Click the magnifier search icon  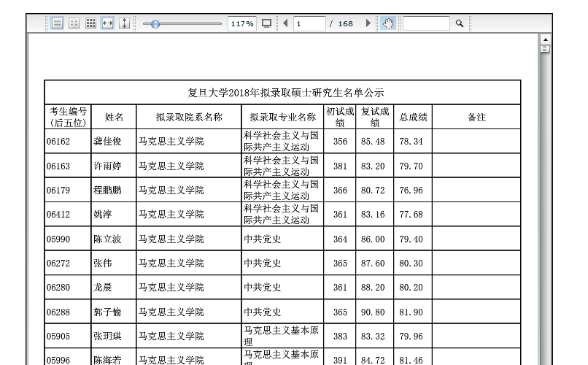[x=460, y=23]
